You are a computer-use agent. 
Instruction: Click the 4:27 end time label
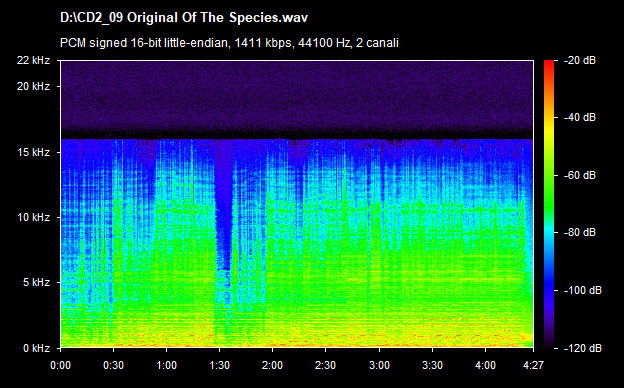click(533, 365)
